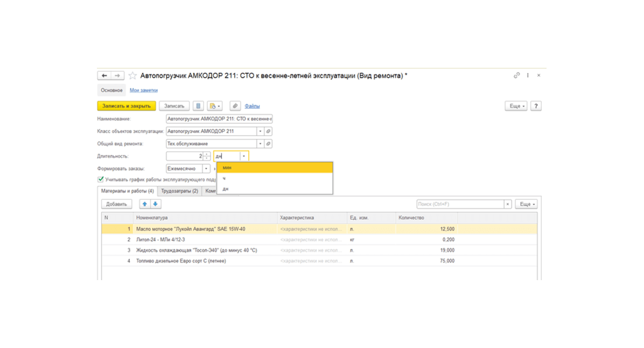Add form to favorites with star icon
644x348 pixels.
pos(132,75)
